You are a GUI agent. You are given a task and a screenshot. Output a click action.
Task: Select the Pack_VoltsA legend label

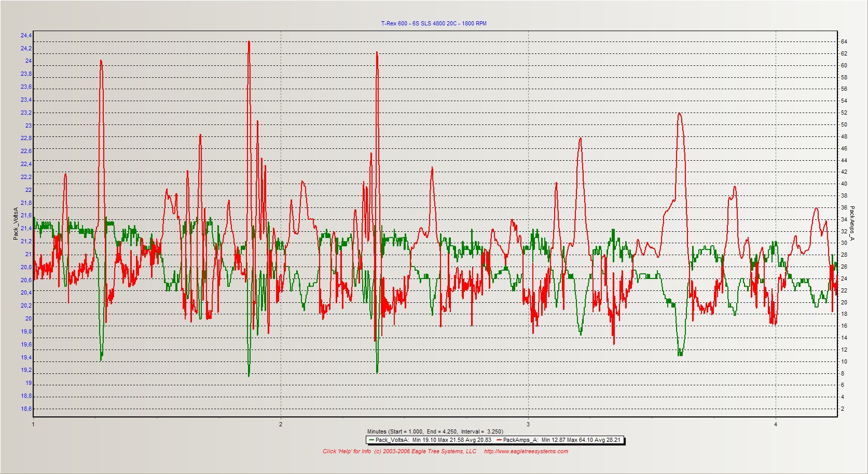click(433, 440)
